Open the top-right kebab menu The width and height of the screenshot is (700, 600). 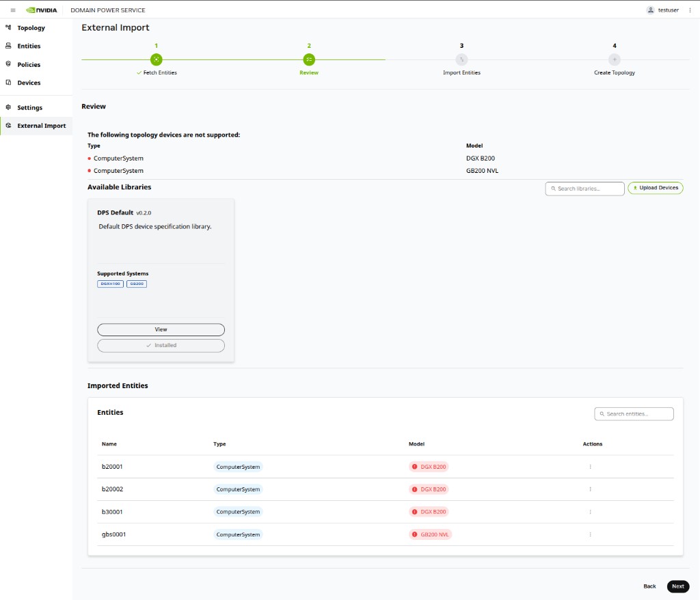tap(690, 10)
